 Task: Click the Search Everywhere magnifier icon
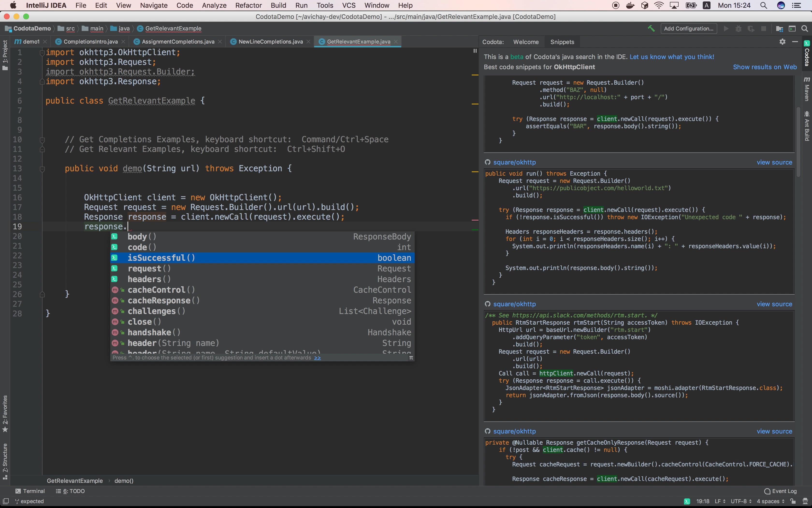point(805,29)
